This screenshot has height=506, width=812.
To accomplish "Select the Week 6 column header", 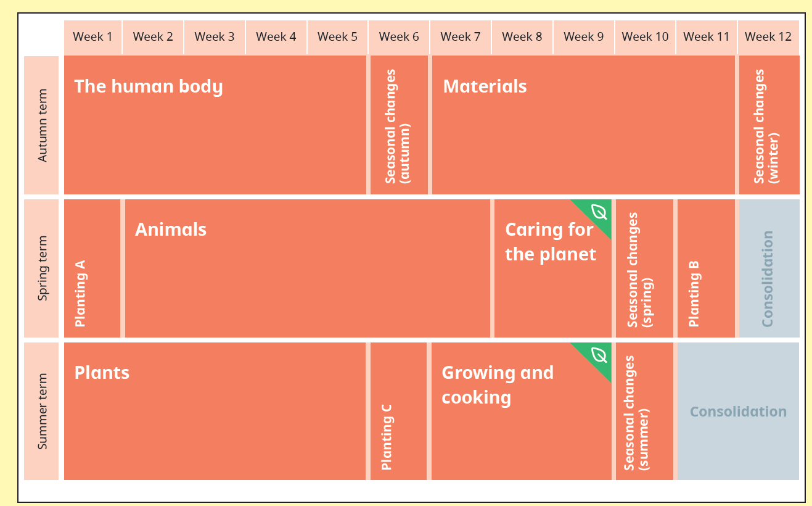I will pos(399,37).
